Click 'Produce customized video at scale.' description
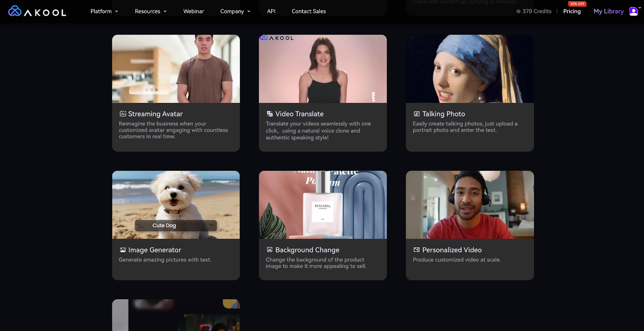644x331 pixels. [457, 260]
